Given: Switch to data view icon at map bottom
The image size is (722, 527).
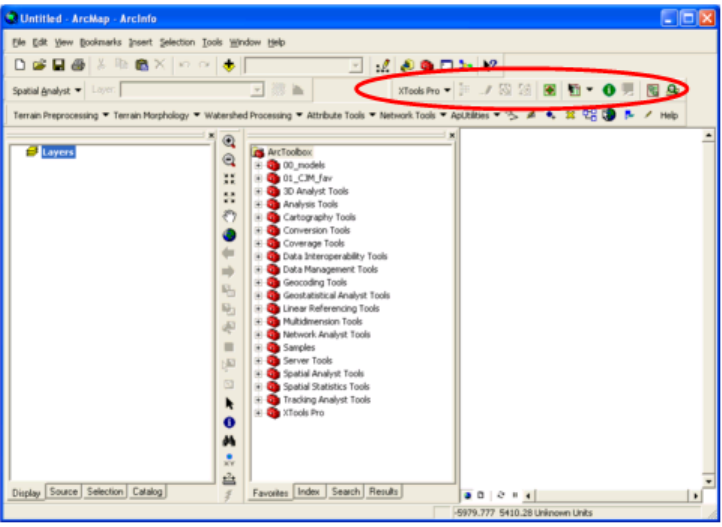Looking at the screenshot, I should pos(467,495).
